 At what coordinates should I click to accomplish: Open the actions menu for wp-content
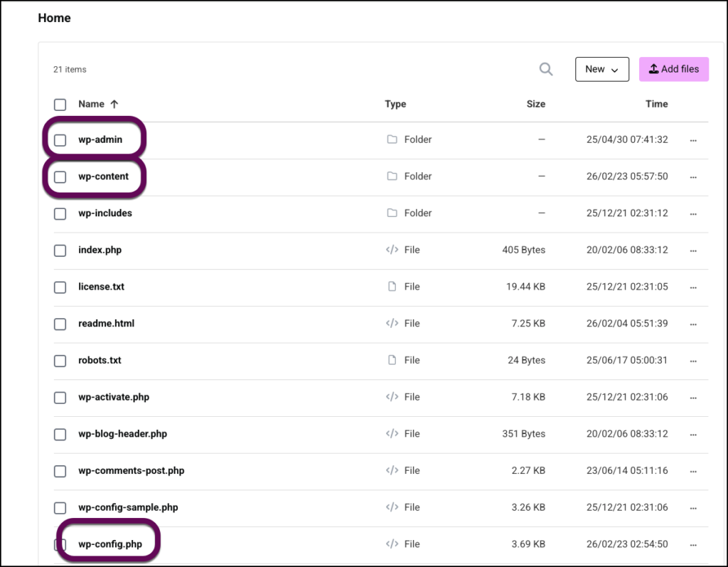click(693, 176)
